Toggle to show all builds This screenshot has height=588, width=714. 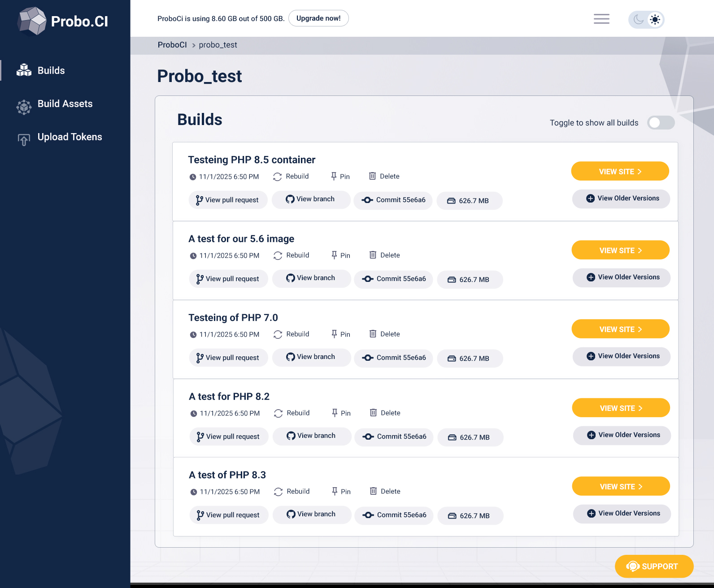point(661,123)
